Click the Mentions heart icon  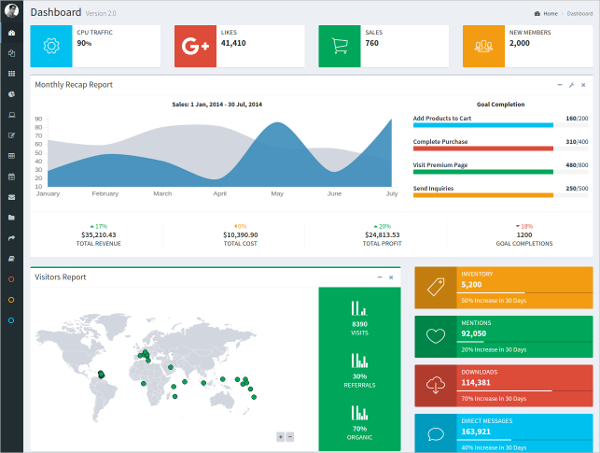(436, 336)
